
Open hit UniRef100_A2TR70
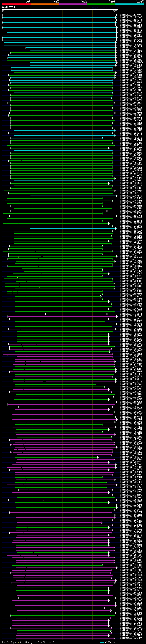pyautogui.click(x=131, y=615)
